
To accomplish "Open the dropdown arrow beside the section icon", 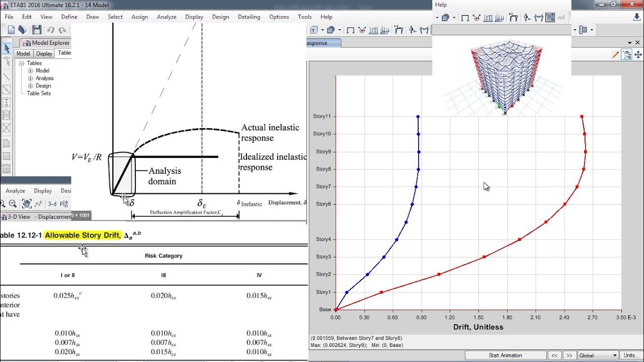I will [592, 30].
